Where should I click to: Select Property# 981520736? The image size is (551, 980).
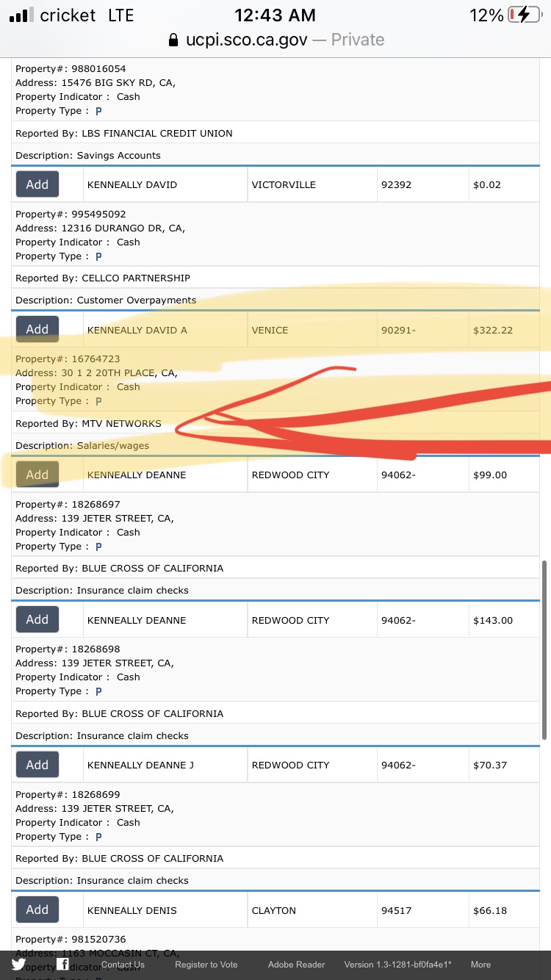click(71, 940)
